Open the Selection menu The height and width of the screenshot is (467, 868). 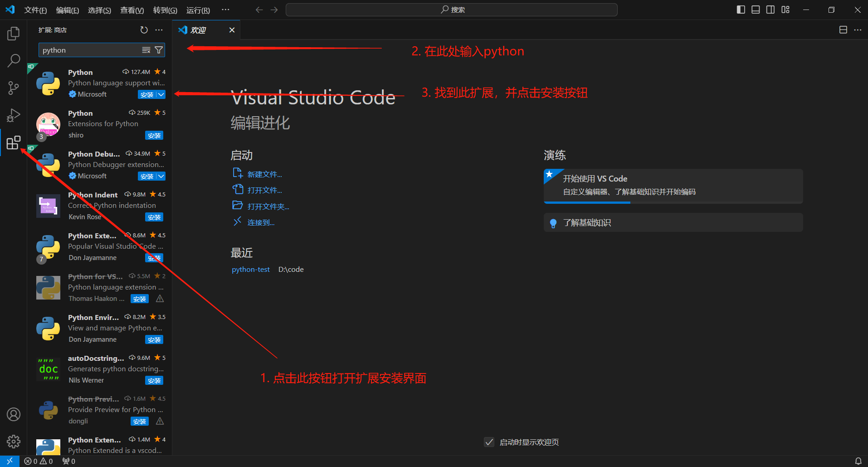coord(99,10)
